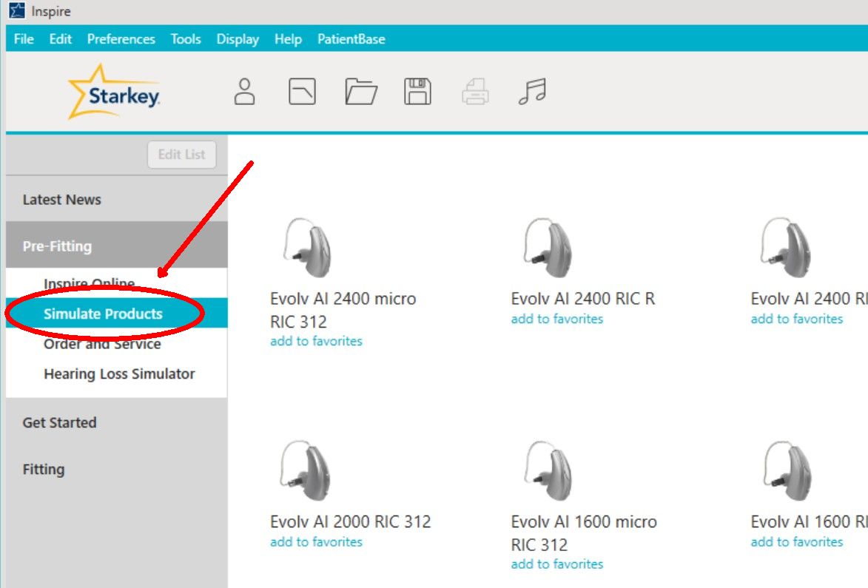The height and width of the screenshot is (588, 868).
Task: Collapse the Pre-Fitting section
Action: [x=117, y=246]
